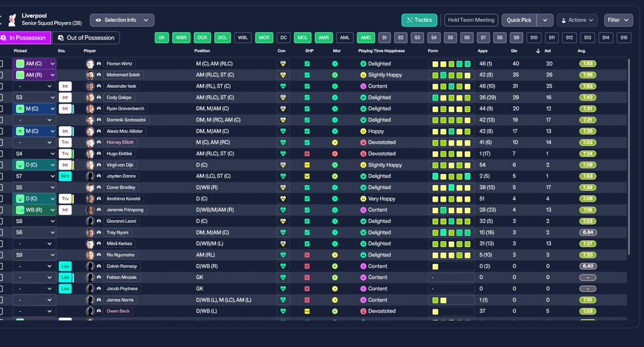This screenshot has height=347, width=644.
Task: Click the Wnt status badge for Jayden Danns
Action: coord(65,176)
